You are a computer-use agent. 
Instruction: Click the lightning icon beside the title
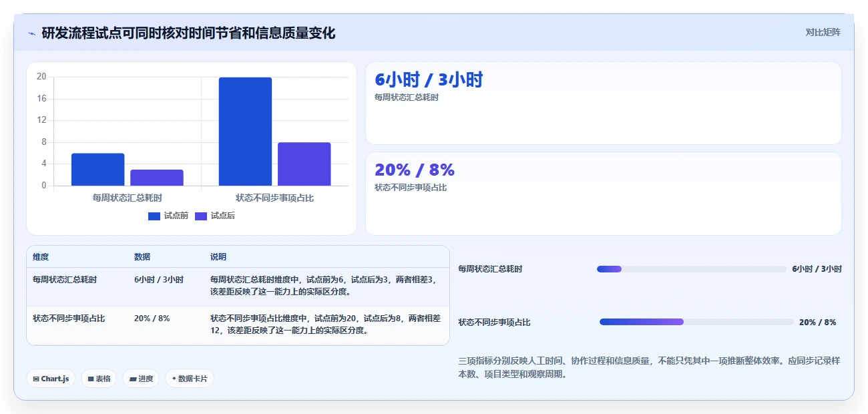coord(32,33)
